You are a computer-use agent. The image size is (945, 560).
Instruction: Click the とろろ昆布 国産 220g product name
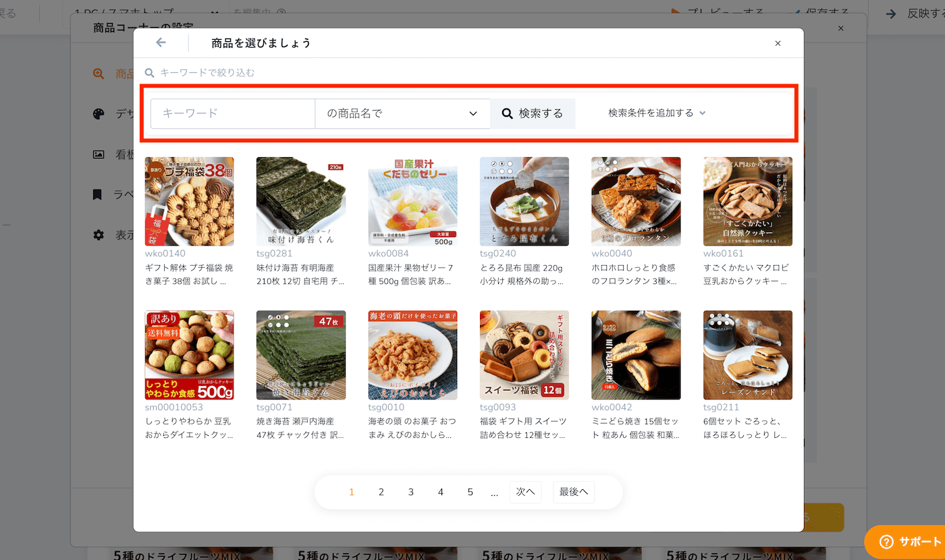pyautogui.click(x=523, y=275)
